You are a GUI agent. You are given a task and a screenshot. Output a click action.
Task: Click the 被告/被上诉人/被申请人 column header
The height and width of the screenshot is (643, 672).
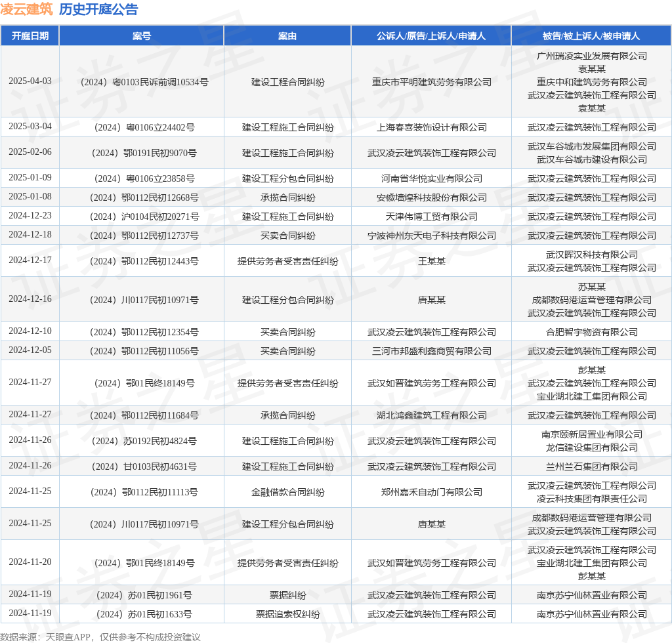point(591,36)
